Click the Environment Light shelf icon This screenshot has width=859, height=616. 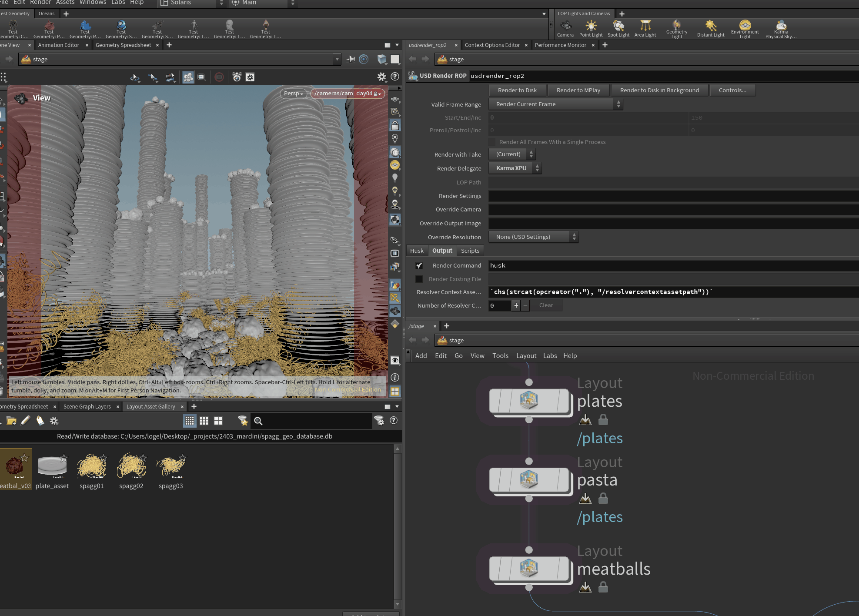[x=745, y=29]
